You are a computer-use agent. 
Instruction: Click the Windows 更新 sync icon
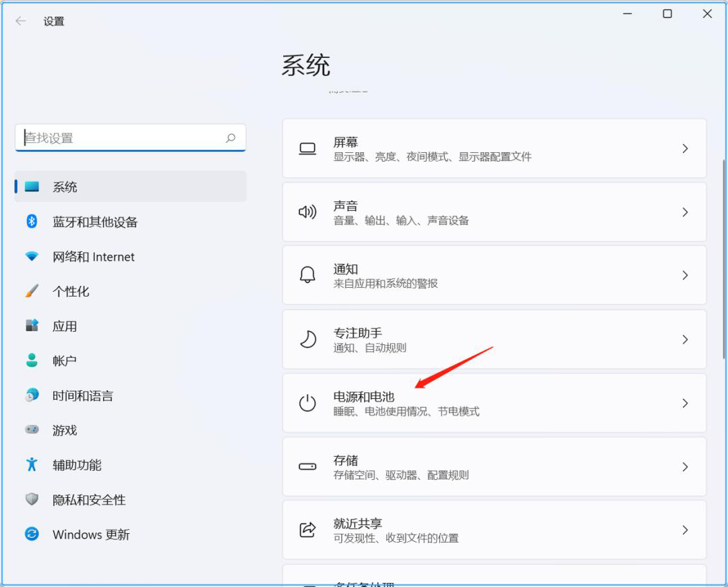pos(32,534)
